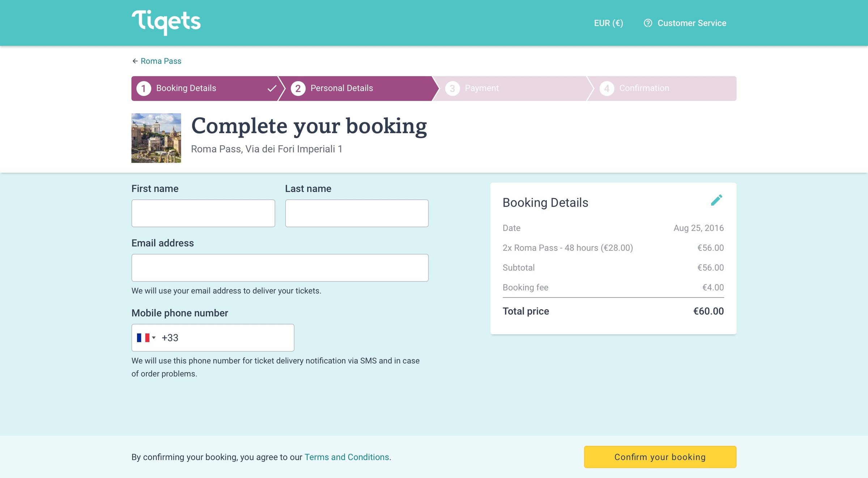Click the 'Aug 25, 2016' date value

pos(699,228)
